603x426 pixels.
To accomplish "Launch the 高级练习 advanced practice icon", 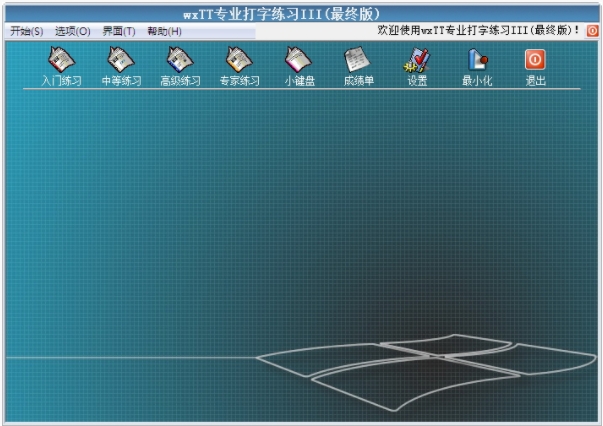I will (x=180, y=66).
